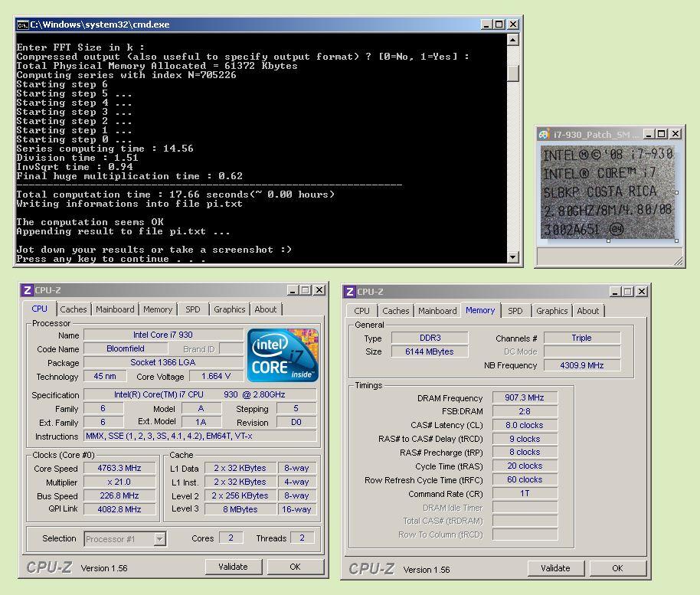Viewport: 700px width, 595px height.
Task: Click the cmd.exe title bar icon
Action: (23, 25)
